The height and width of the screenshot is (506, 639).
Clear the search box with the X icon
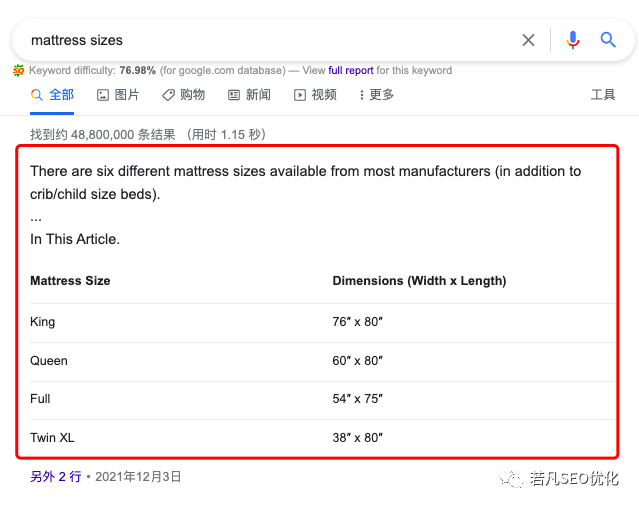tap(528, 40)
